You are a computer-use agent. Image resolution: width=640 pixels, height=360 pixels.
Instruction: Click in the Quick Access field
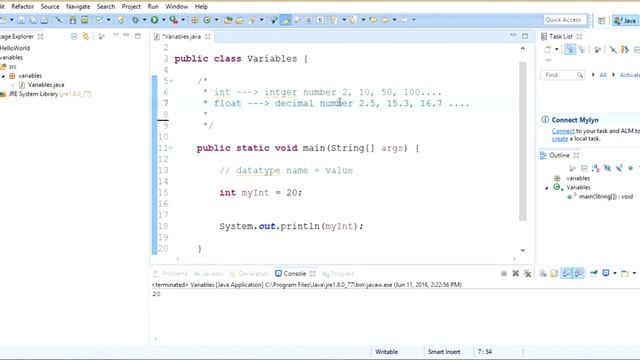(x=565, y=20)
